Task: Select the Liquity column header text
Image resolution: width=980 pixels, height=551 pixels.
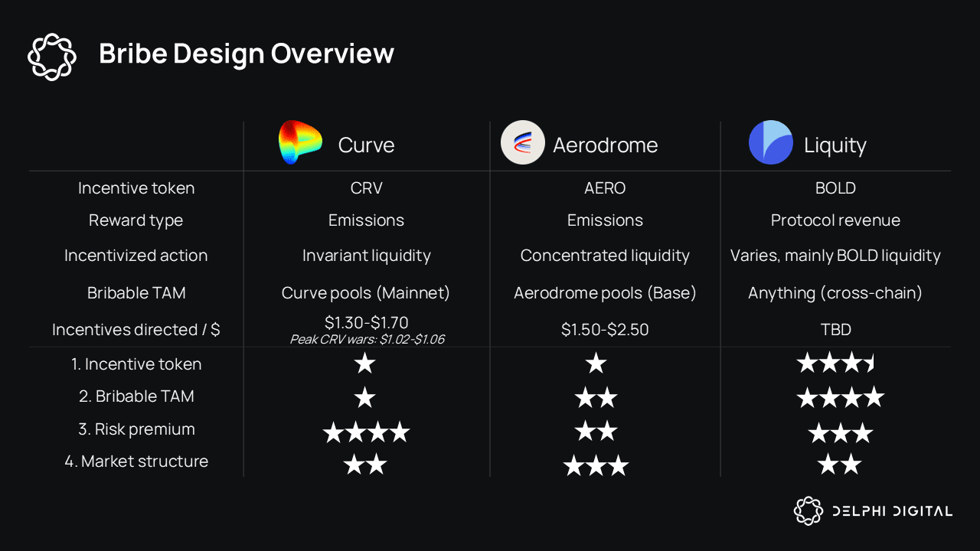Action: click(x=835, y=145)
